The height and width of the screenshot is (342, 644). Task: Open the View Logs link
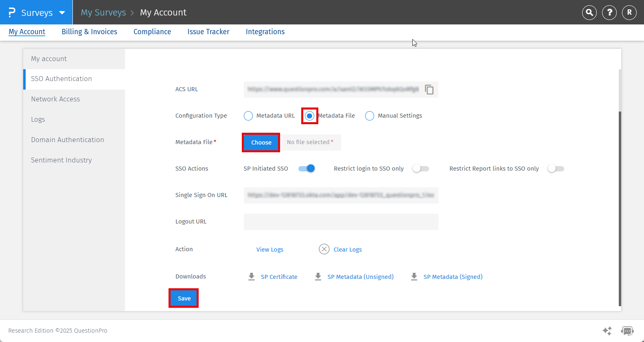[x=269, y=250]
